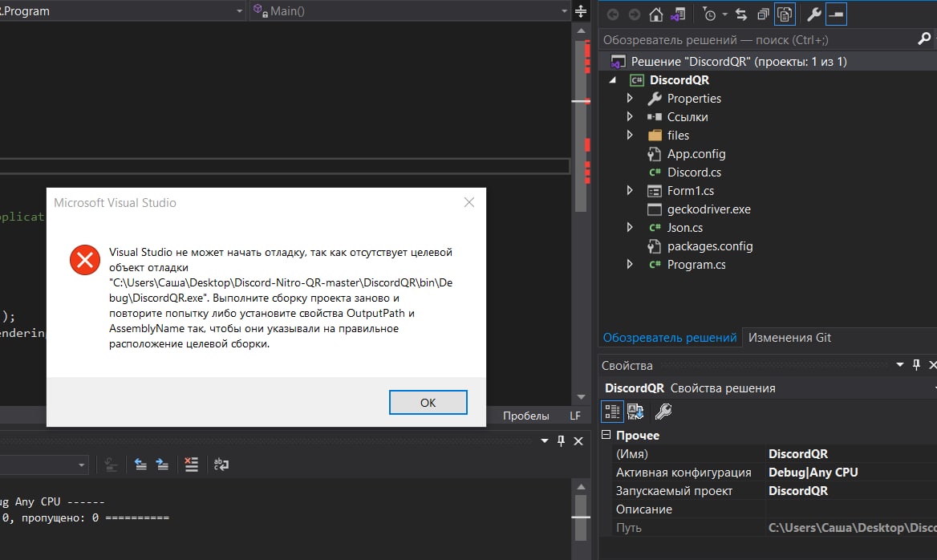Click Sync with Active Document arrows icon
The height and width of the screenshot is (560, 937).
tap(741, 14)
